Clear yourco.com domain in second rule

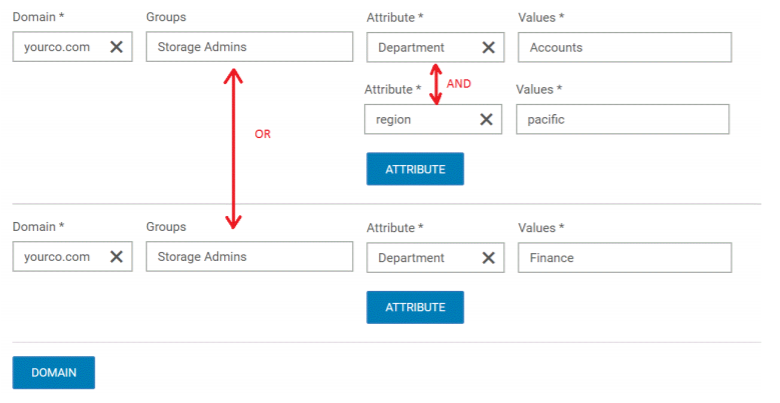click(x=116, y=257)
